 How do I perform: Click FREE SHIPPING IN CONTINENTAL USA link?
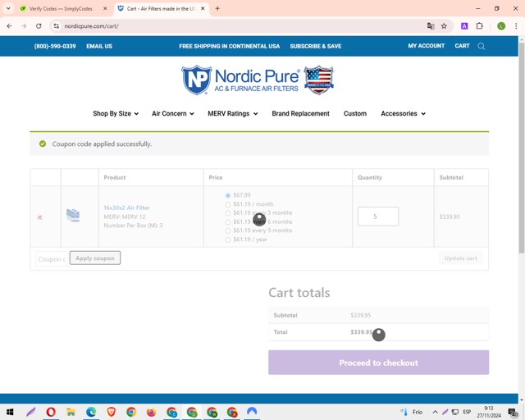[230, 46]
